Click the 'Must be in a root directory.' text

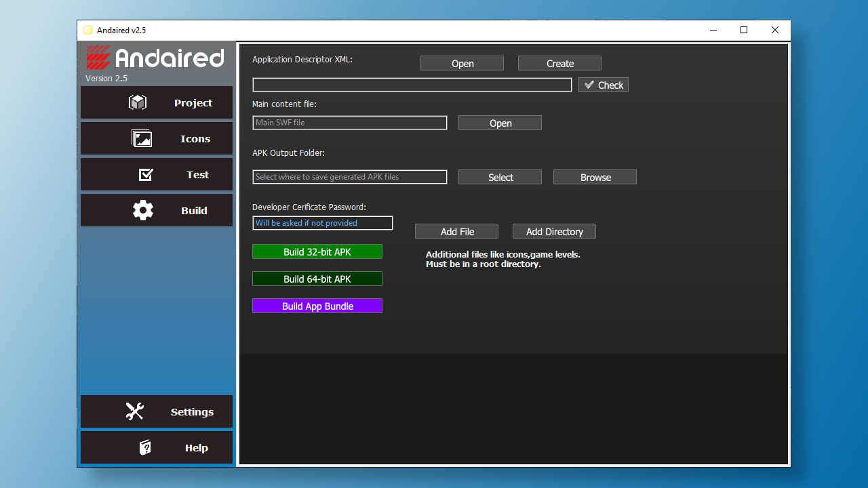[484, 264]
